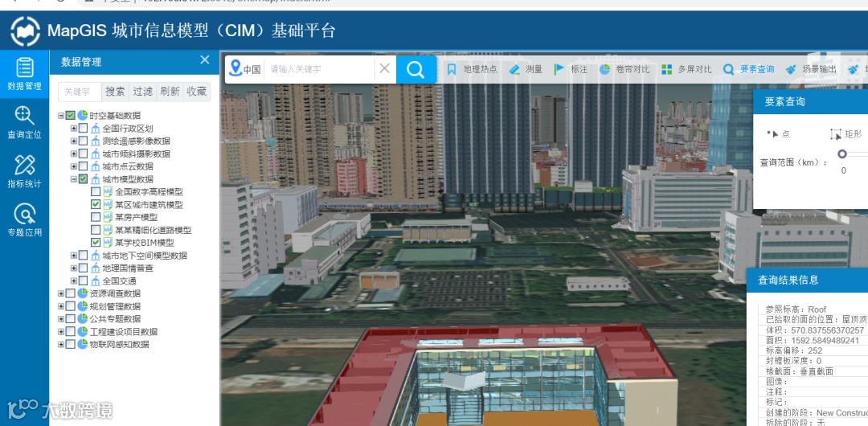
Task: Close the 数据管理 panel
Action: coord(205,59)
